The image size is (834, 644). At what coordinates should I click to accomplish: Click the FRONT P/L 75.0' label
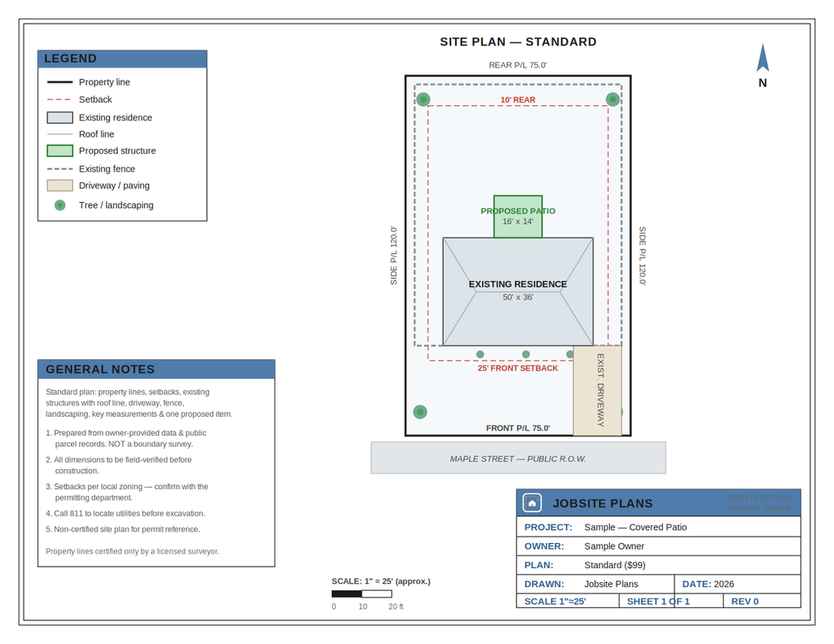tap(517, 428)
